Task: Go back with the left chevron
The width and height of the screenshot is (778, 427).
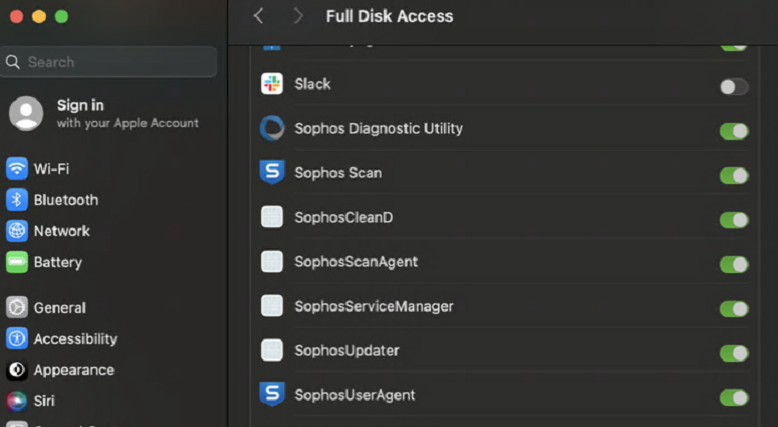Action: [x=258, y=16]
